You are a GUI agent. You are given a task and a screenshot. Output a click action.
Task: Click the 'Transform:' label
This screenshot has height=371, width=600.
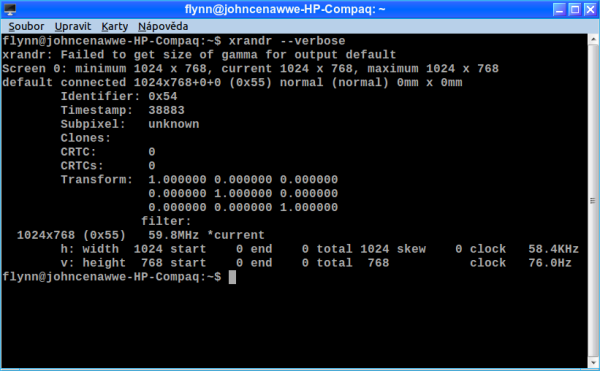click(x=97, y=180)
